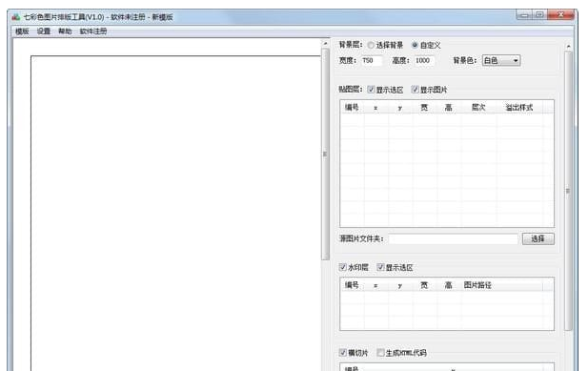Open the 模板 menu

[22, 31]
